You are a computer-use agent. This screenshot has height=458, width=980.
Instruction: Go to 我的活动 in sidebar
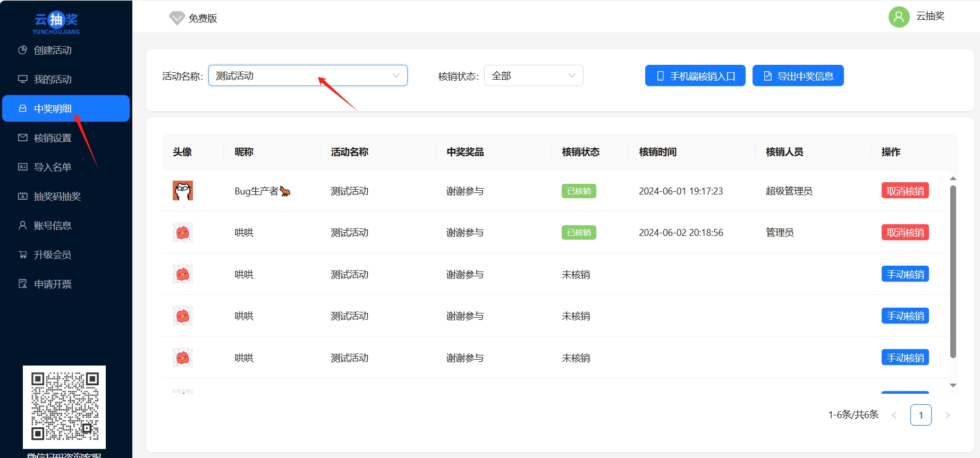[x=52, y=80]
